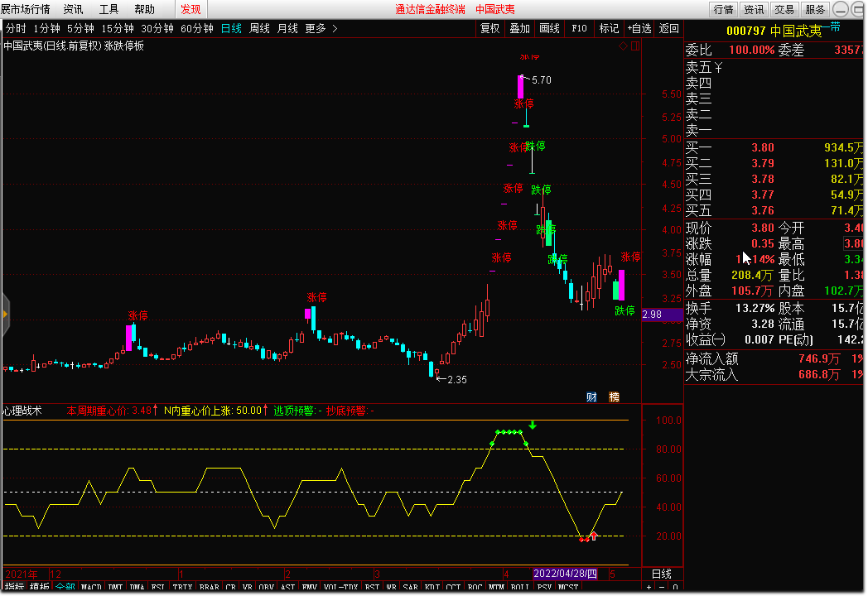Click the 换手 rate value 13.27%

pyautogui.click(x=755, y=308)
